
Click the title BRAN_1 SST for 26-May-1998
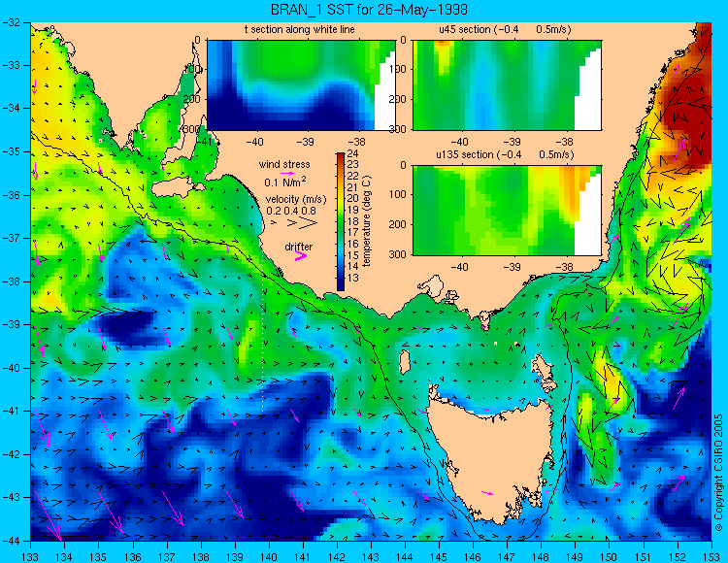coord(369,10)
